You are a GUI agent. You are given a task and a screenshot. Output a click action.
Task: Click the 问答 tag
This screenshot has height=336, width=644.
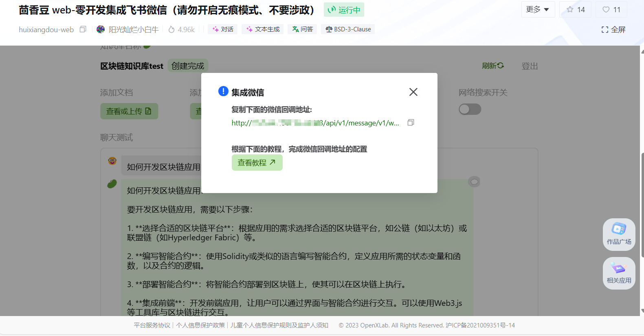[x=303, y=29]
